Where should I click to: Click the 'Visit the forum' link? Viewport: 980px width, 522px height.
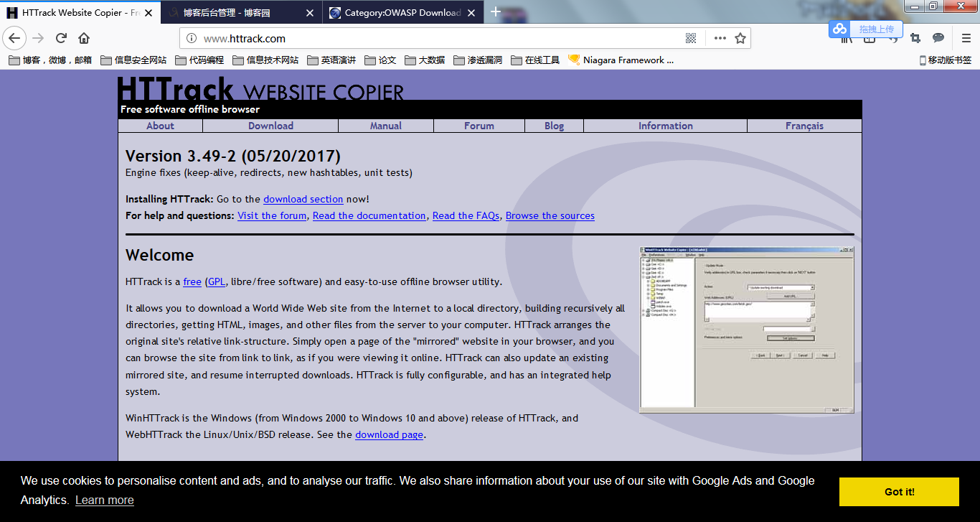click(x=272, y=215)
